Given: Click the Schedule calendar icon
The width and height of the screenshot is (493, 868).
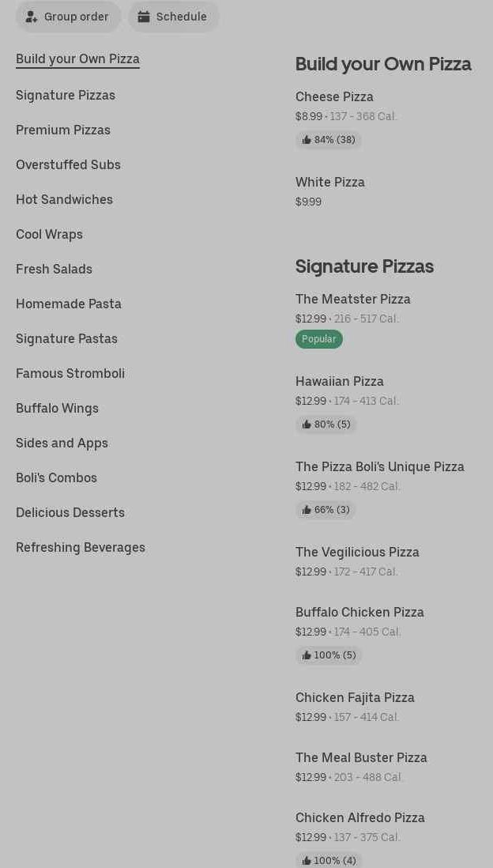Looking at the screenshot, I should click(x=144, y=17).
